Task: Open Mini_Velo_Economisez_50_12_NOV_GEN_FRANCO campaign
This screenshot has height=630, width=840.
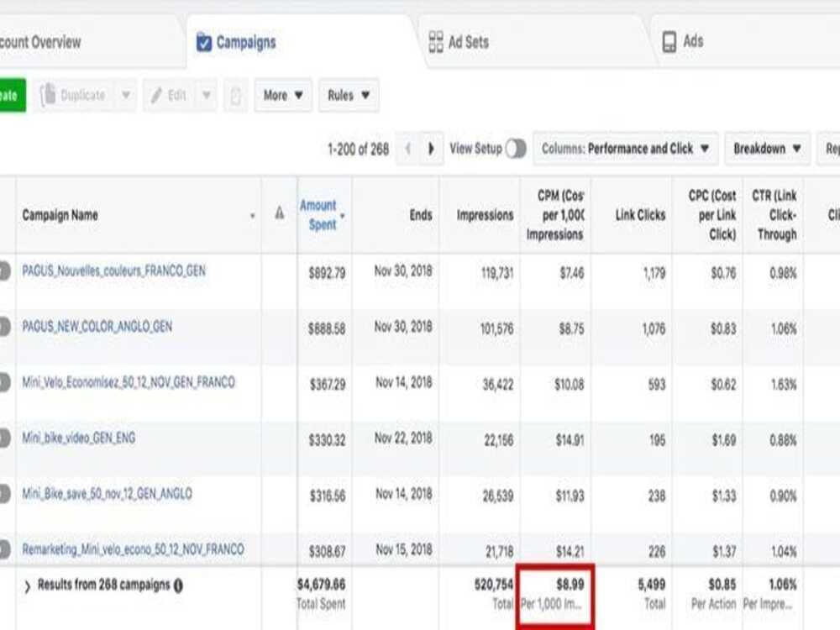Action: pyautogui.click(x=129, y=382)
